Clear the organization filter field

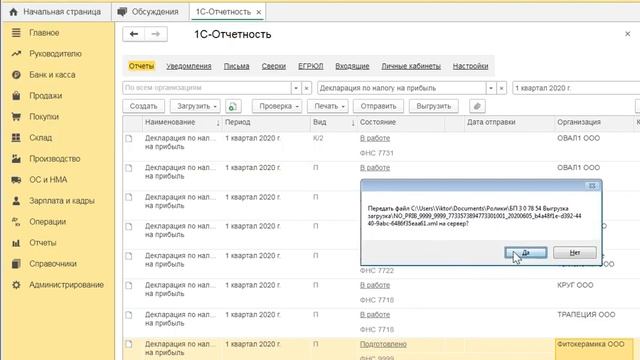307,88
